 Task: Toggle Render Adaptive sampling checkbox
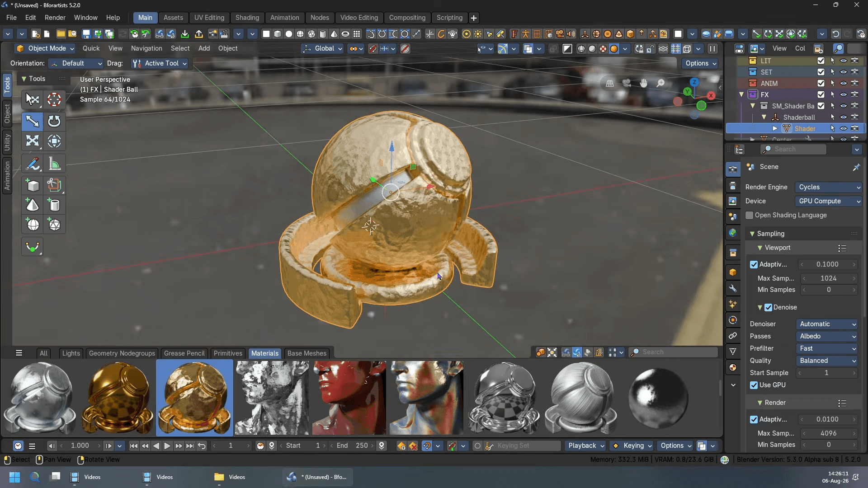click(754, 420)
